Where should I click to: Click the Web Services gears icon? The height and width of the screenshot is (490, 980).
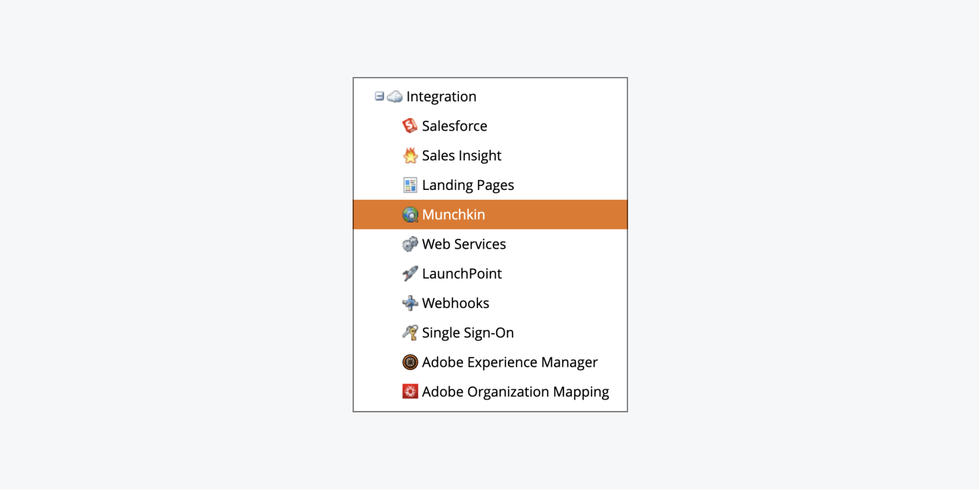click(x=409, y=245)
